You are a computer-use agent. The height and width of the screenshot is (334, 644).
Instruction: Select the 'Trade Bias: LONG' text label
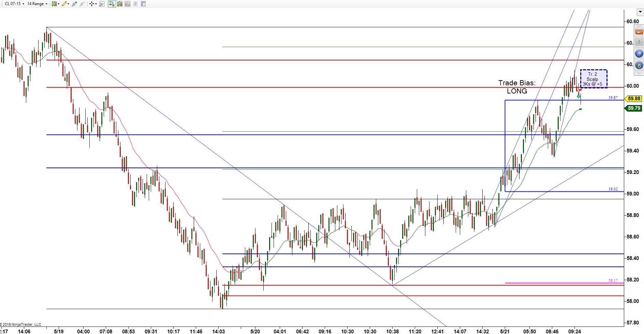point(517,87)
